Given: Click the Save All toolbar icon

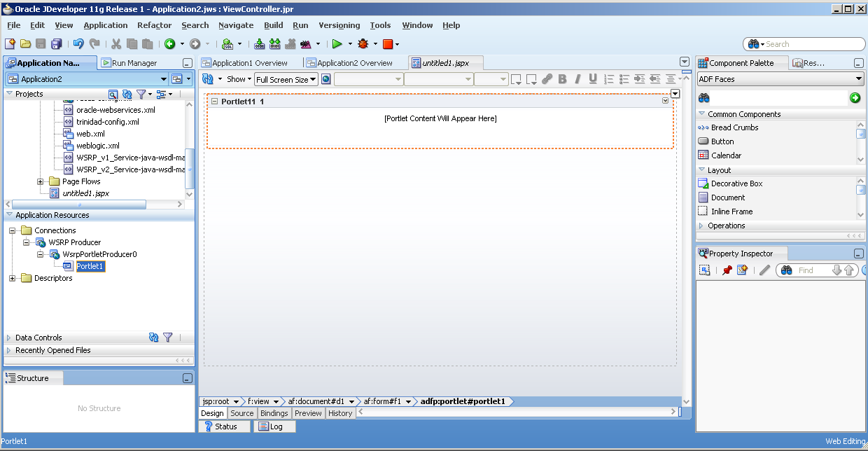Looking at the screenshot, I should (56, 44).
